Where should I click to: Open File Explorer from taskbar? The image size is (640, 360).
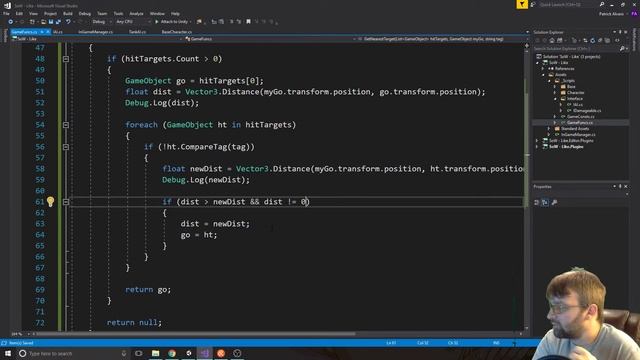coord(156,353)
